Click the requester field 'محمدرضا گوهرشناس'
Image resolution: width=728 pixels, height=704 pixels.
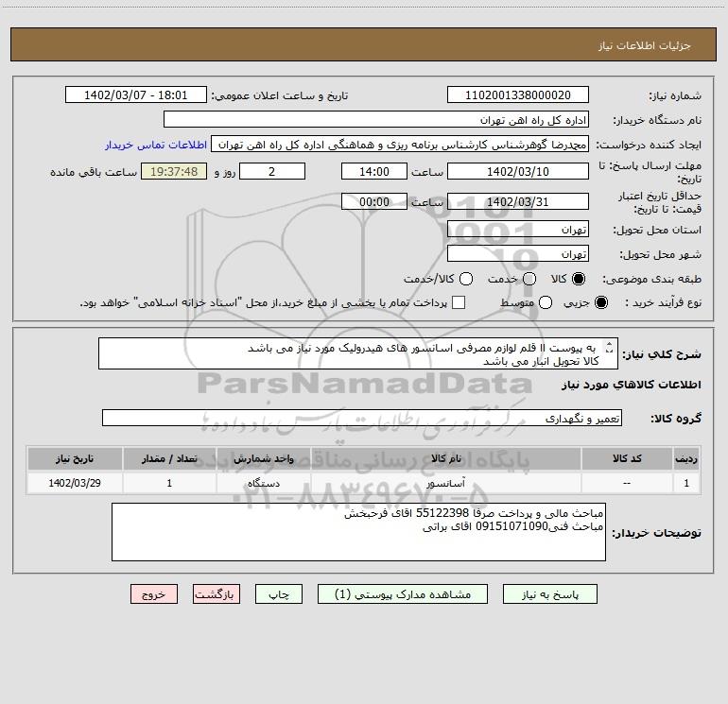coord(400,144)
